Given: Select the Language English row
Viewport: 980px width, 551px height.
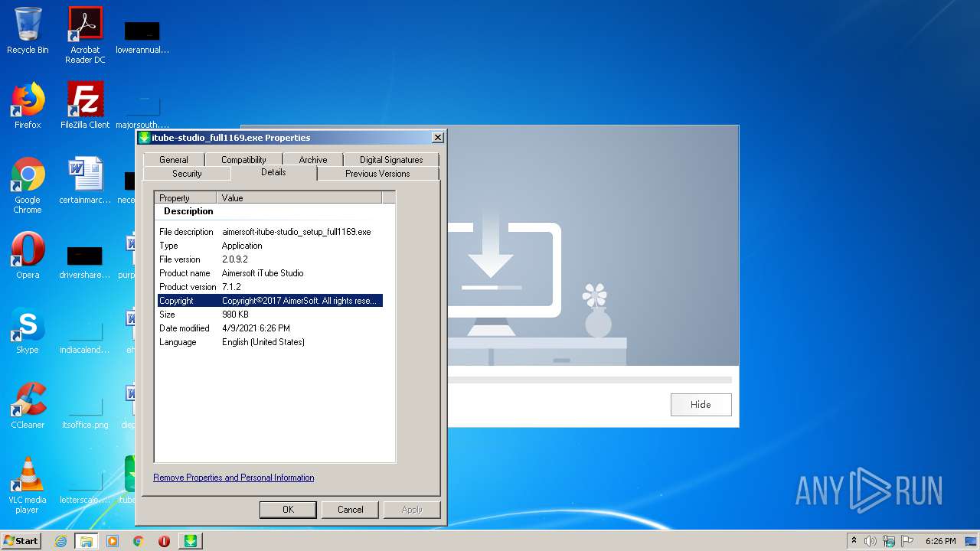Looking at the screenshot, I should (x=269, y=342).
